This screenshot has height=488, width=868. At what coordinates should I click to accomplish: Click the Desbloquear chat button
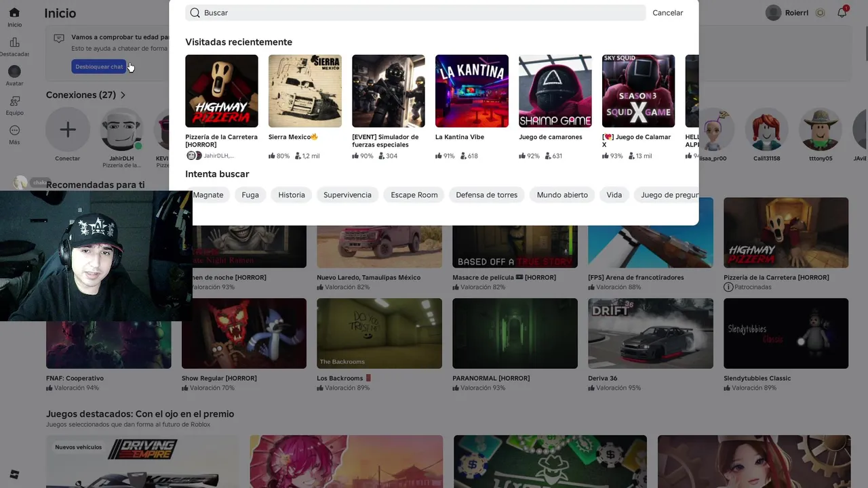tap(99, 66)
